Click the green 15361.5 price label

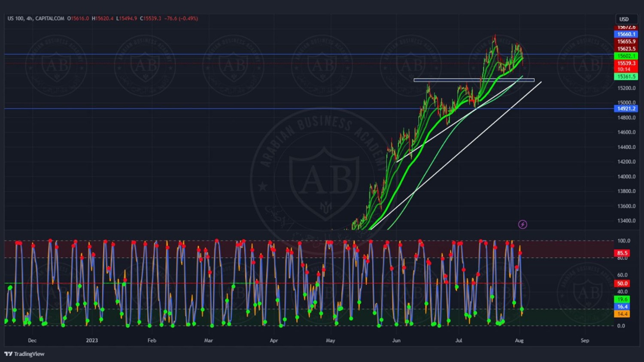pyautogui.click(x=626, y=77)
